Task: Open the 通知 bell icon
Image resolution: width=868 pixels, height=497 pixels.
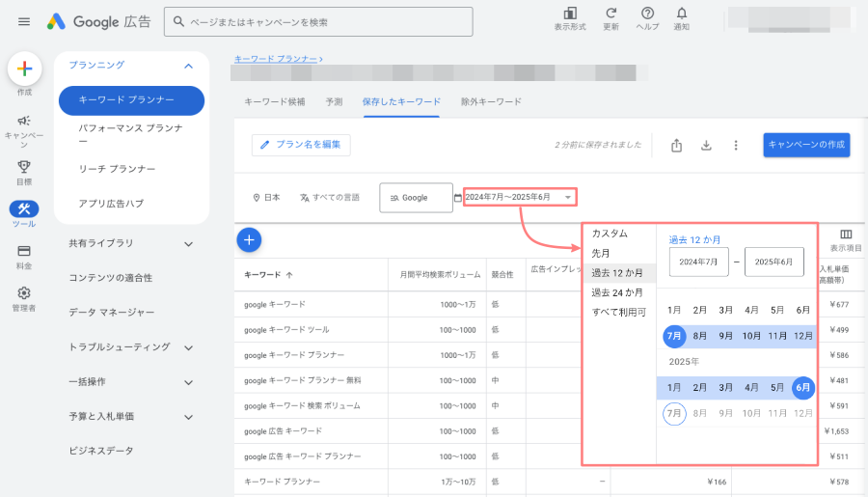Action: [682, 14]
